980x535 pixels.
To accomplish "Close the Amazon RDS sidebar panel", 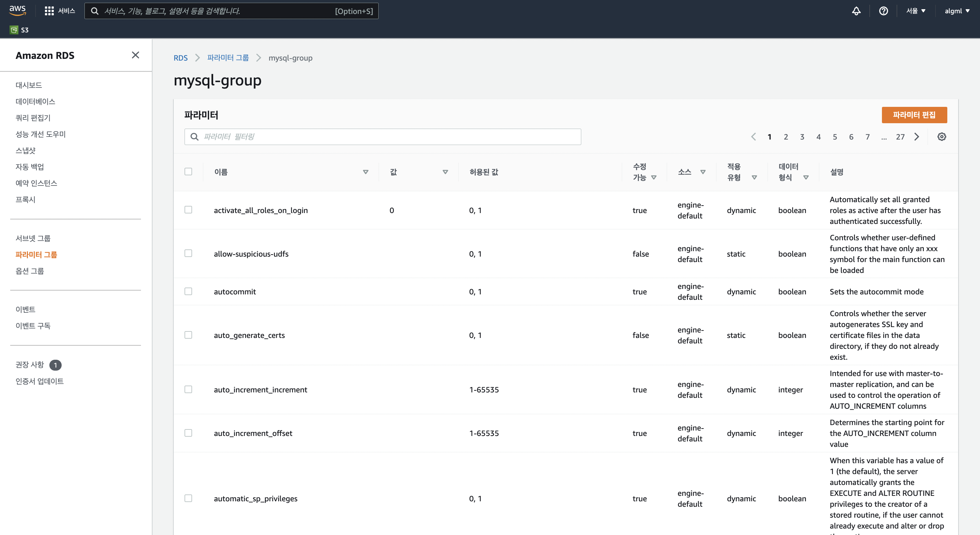I will tap(136, 55).
